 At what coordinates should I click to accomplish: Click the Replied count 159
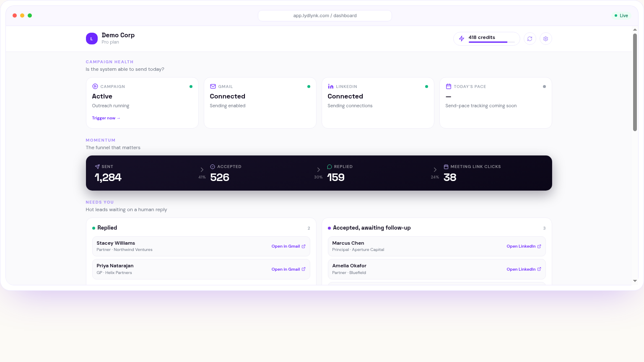[x=336, y=178]
